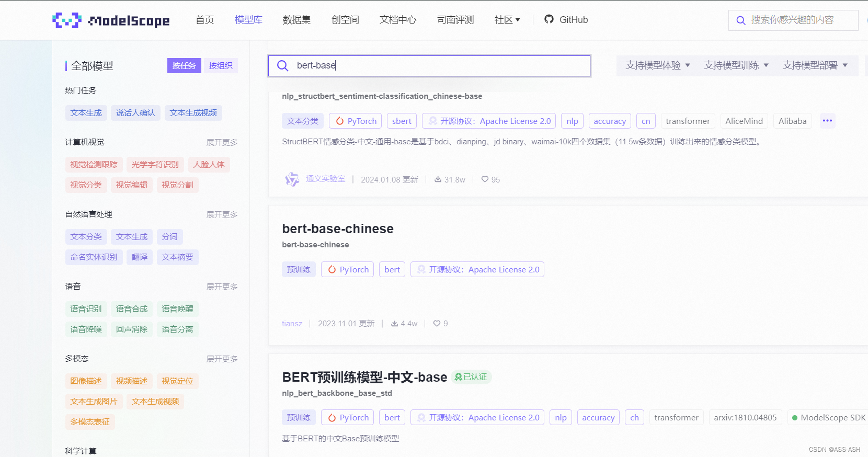Select 分词 task tag
The height and width of the screenshot is (457, 868).
point(169,237)
